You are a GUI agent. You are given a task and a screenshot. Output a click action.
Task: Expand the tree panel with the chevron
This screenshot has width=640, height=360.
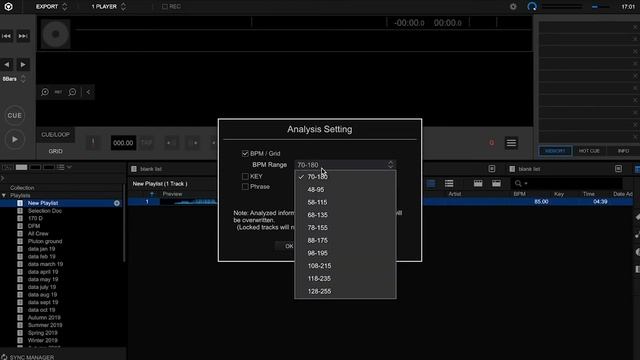pyautogui.click(x=2, y=178)
